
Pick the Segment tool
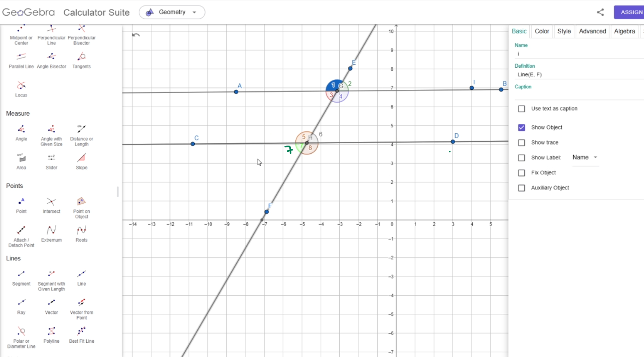click(21, 278)
